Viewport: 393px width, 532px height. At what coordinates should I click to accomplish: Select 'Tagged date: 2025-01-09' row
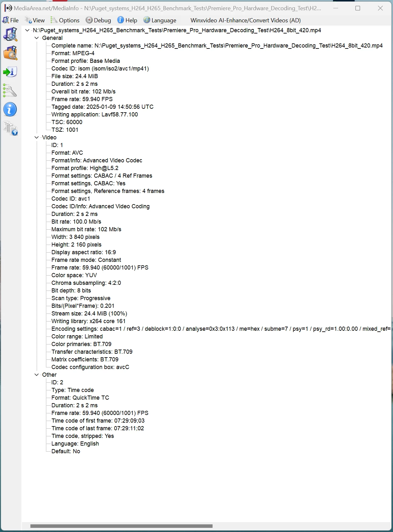click(102, 107)
